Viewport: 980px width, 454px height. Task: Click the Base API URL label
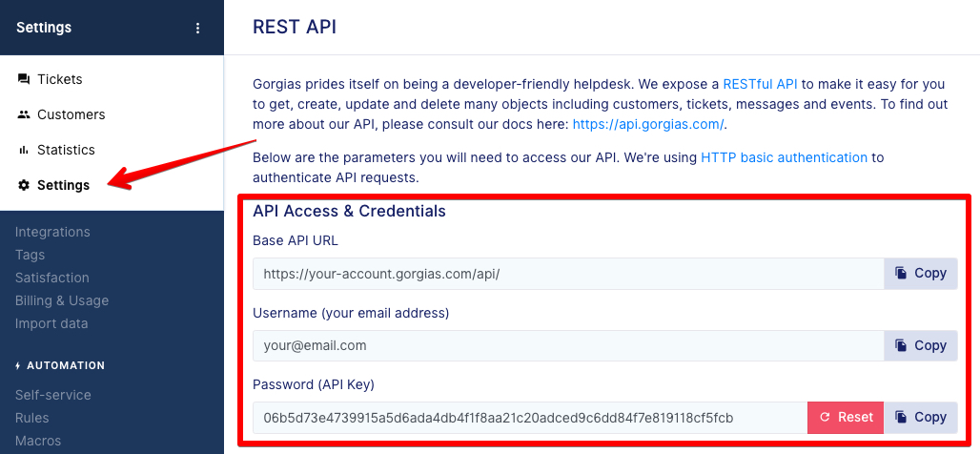(x=295, y=240)
